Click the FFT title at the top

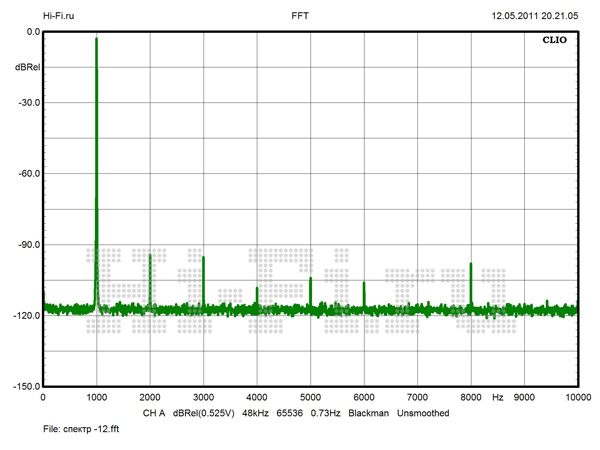[x=299, y=17]
